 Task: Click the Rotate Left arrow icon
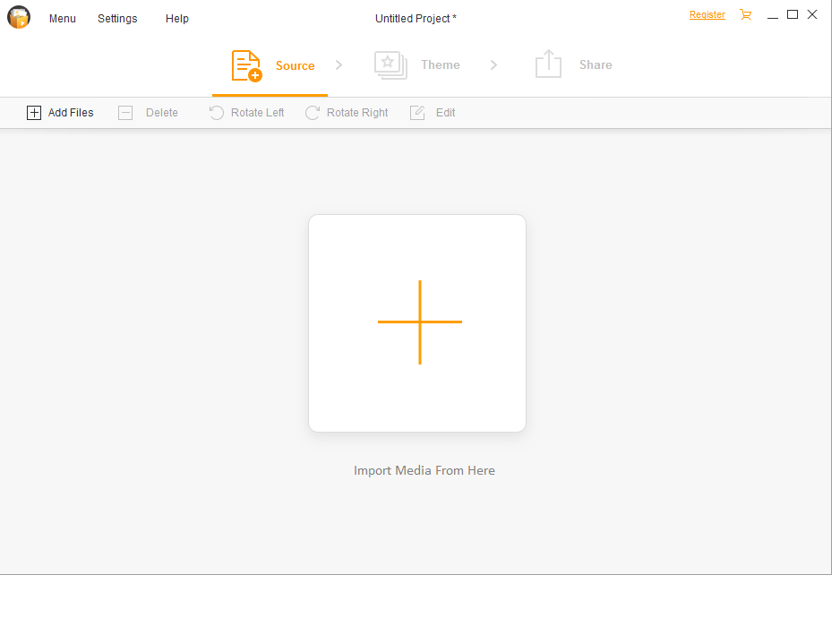pos(217,113)
